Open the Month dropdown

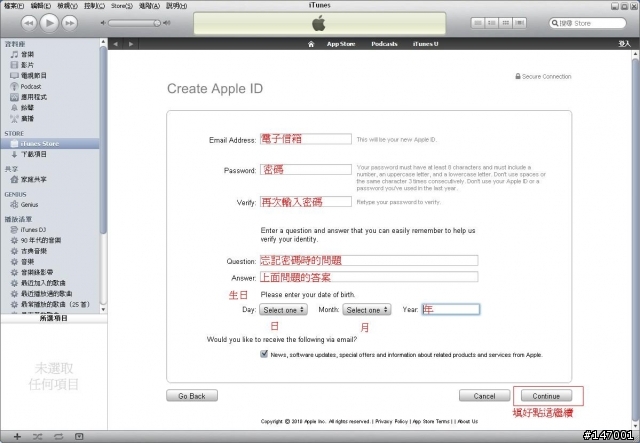[367, 310]
